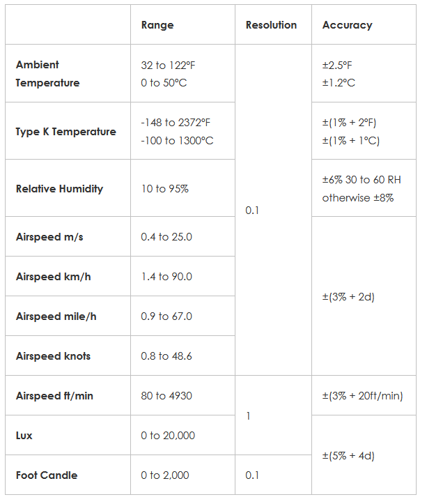The height and width of the screenshot is (504, 427).
Task: Select the Airspeed knots row label
Action: [53, 356]
